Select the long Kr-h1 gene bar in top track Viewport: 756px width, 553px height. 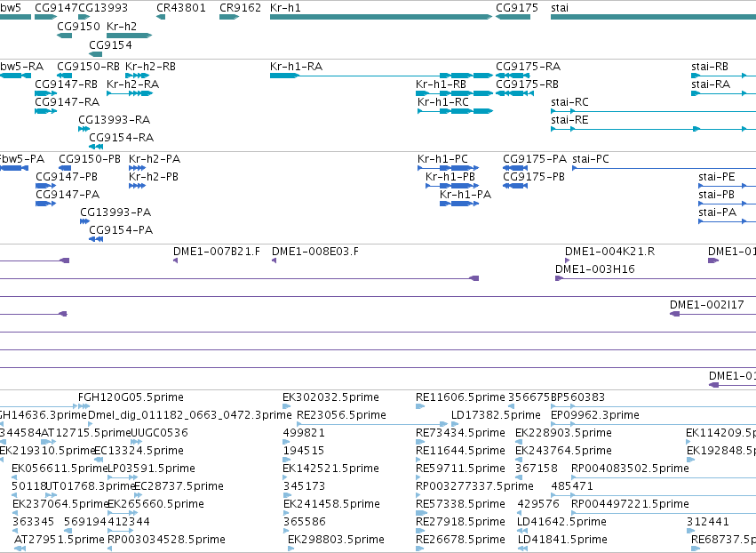click(381, 17)
